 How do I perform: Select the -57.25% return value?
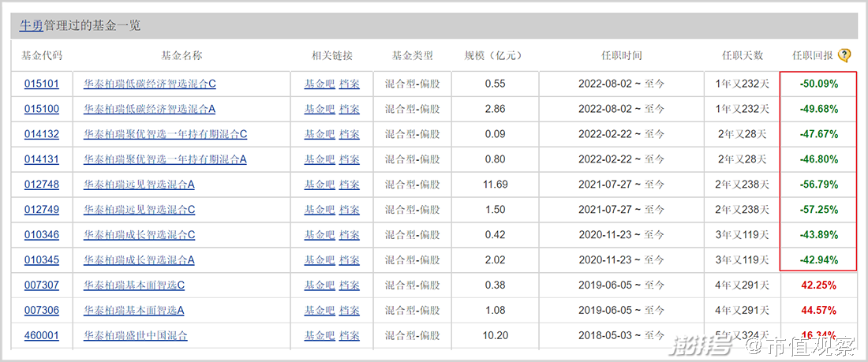(819, 210)
